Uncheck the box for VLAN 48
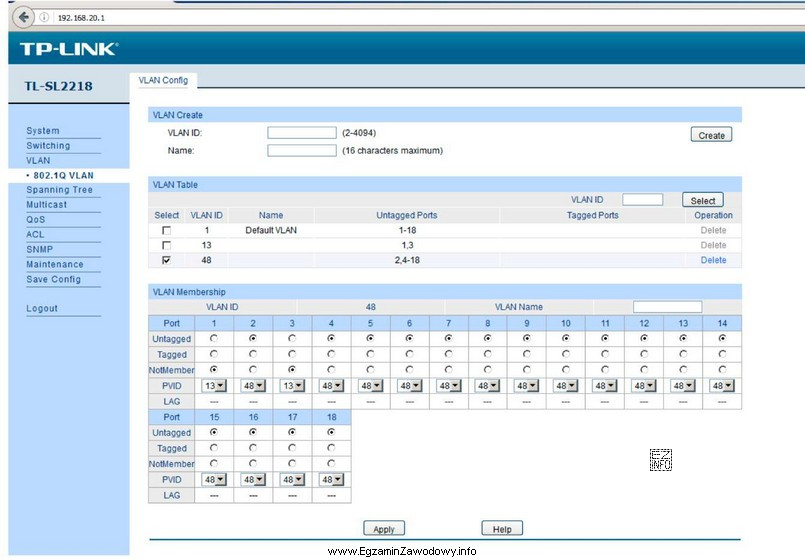 tap(166, 260)
